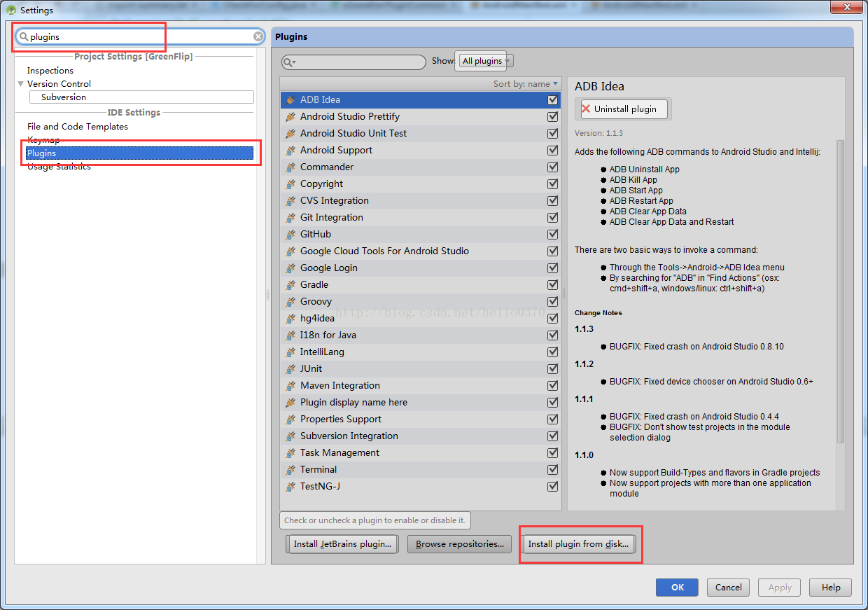868x610 pixels.
Task: Click the CVS Integration plugin icon
Action: point(290,200)
